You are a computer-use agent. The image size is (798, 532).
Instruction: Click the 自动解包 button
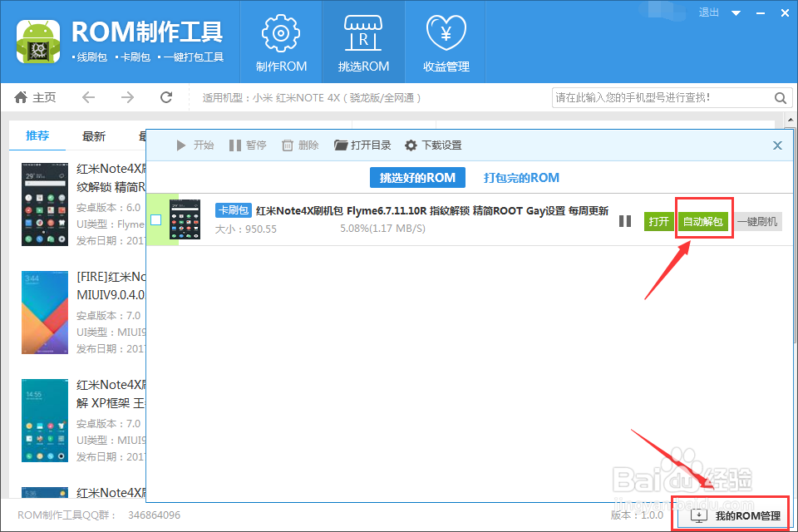click(703, 221)
